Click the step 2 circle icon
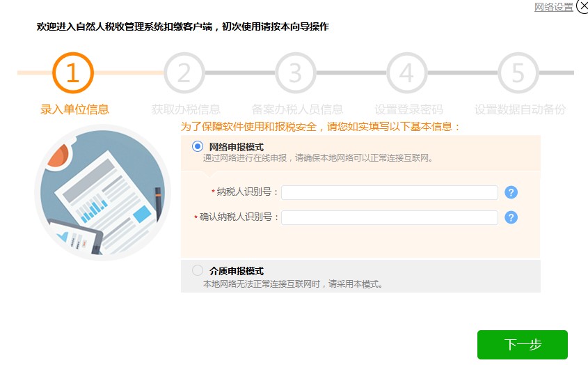This screenshot has width=588, height=365. click(x=184, y=73)
